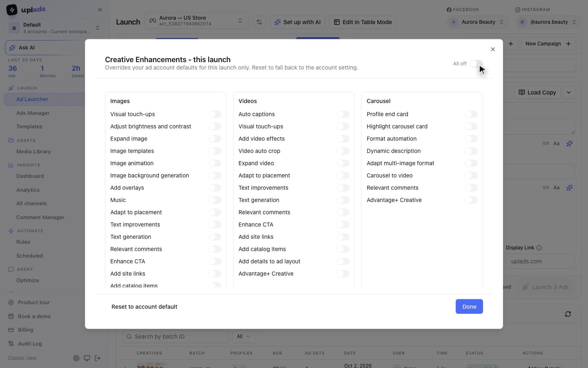The image size is (588, 368).
Task: Click the AI sparkle icon next to first Aa
Action: [570, 144]
